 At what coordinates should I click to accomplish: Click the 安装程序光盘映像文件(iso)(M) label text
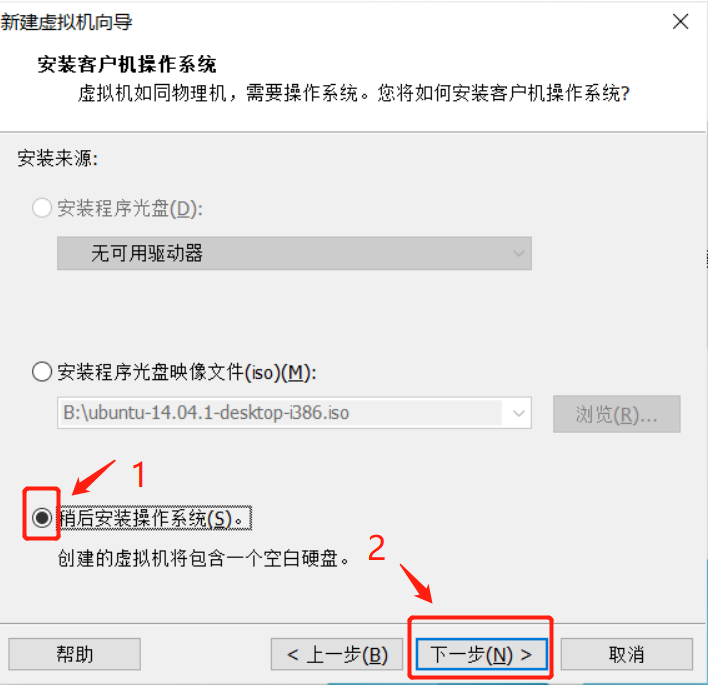click(x=186, y=373)
